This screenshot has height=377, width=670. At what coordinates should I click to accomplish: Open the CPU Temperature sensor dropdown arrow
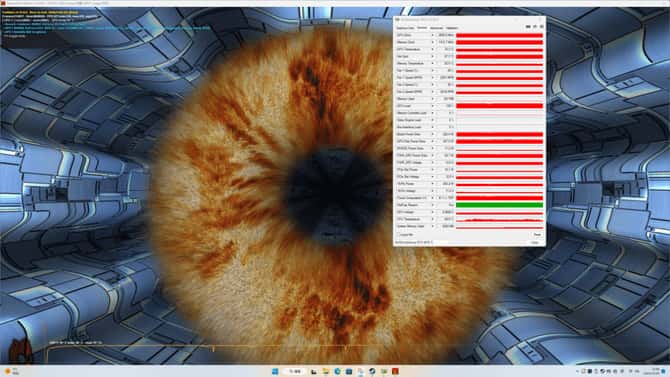point(432,219)
